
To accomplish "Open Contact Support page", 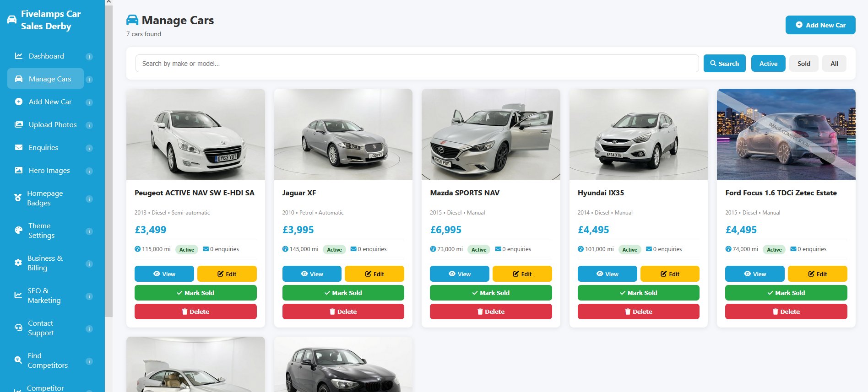I will click(x=45, y=328).
